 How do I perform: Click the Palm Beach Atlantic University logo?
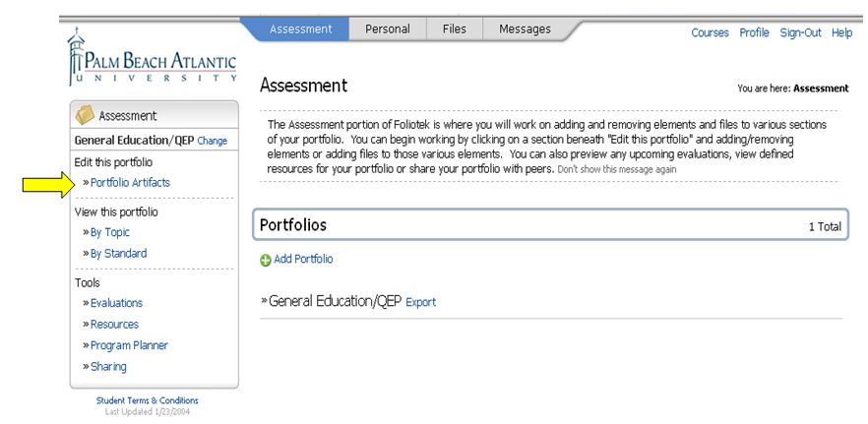(152, 59)
